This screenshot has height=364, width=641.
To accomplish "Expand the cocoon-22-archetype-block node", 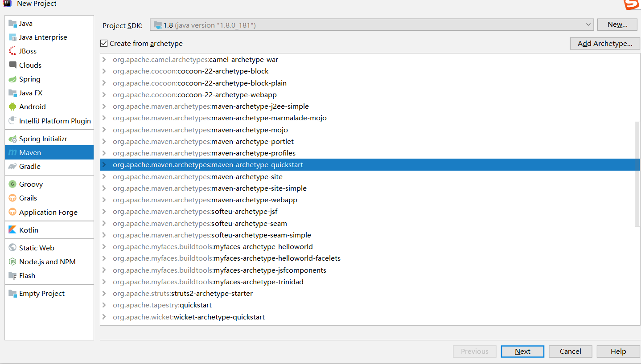I will coord(104,71).
